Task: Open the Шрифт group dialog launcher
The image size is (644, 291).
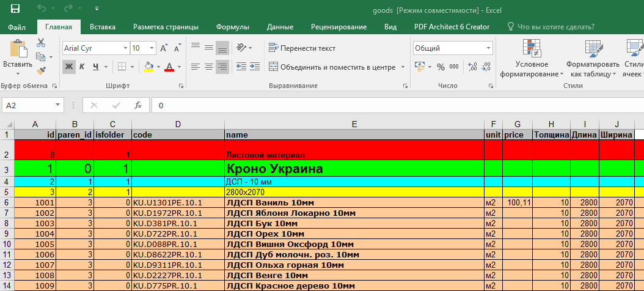Action: coord(181,86)
